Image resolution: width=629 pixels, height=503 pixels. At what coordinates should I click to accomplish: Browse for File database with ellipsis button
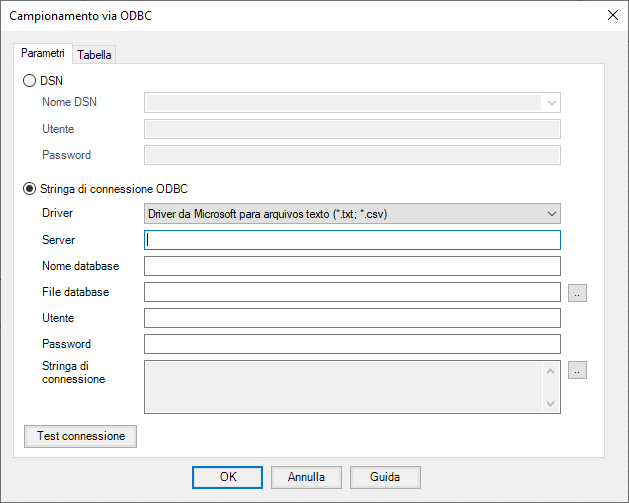[x=577, y=292]
